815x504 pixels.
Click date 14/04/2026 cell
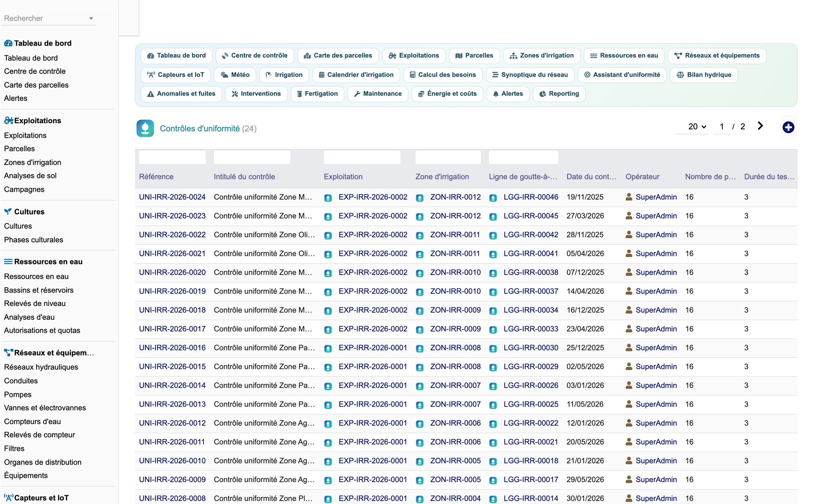pos(585,291)
